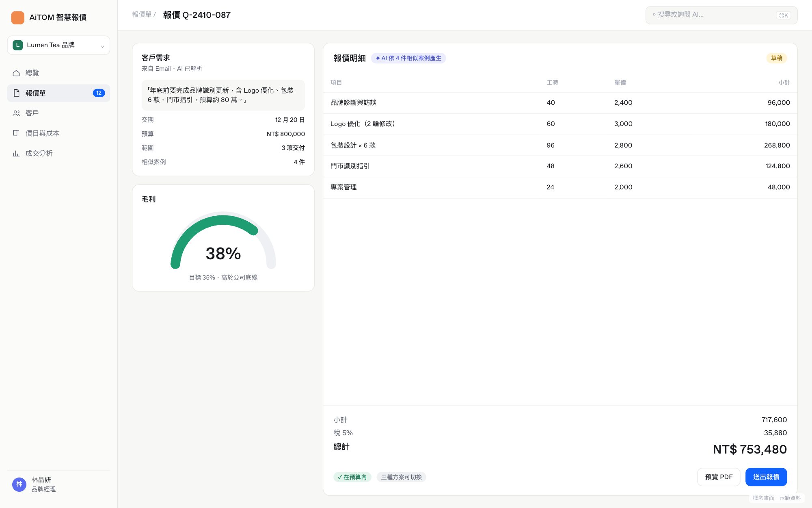Click the client requirement quote text

pyautogui.click(x=223, y=95)
